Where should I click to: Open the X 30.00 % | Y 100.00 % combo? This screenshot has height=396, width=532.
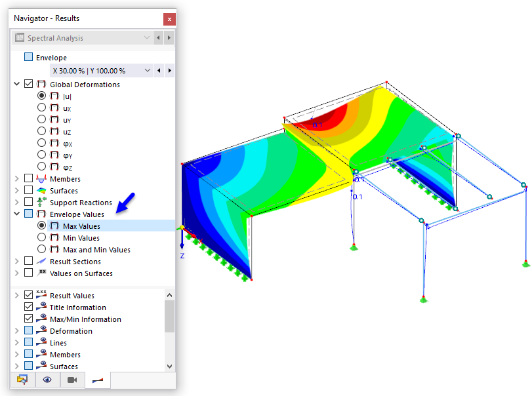tap(101, 71)
